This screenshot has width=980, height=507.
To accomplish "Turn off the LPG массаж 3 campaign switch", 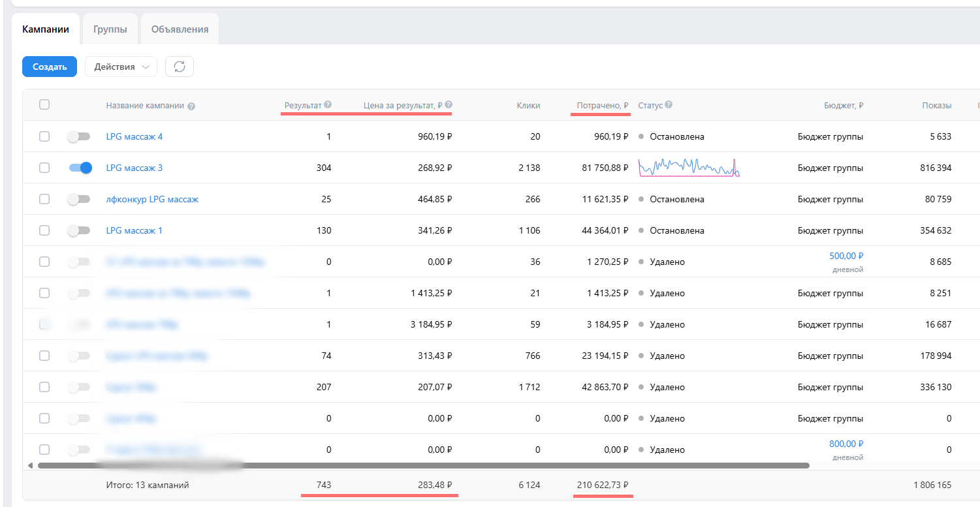I will [80, 168].
